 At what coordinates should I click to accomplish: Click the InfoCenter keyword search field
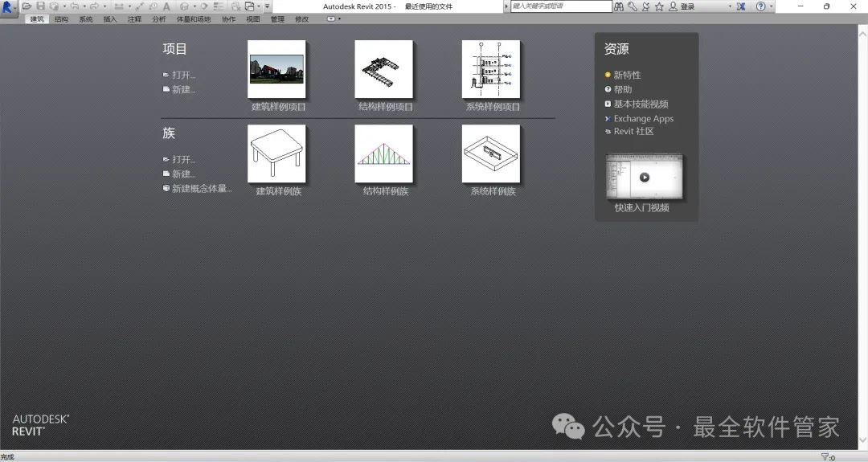coord(561,6)
